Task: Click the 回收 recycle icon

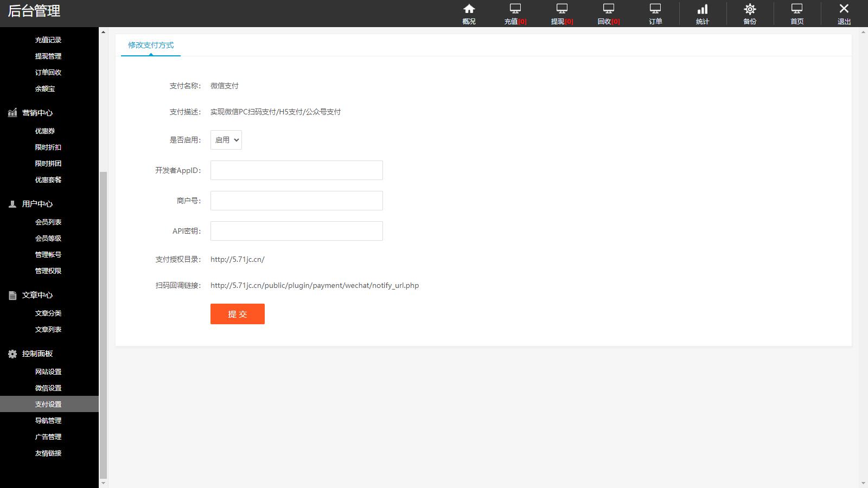Action: [x=608, y=9]
